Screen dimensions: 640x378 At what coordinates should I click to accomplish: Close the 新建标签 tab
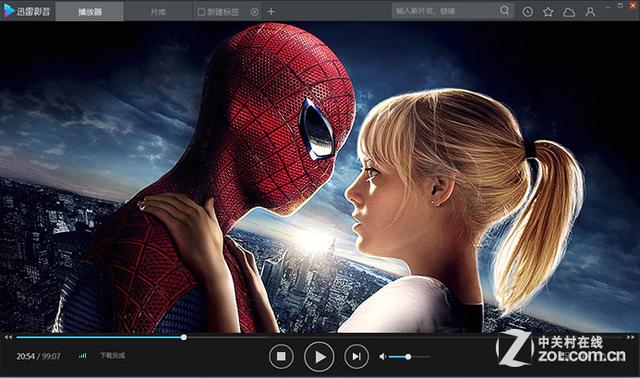pyautogui.click(x=254, y=12)
